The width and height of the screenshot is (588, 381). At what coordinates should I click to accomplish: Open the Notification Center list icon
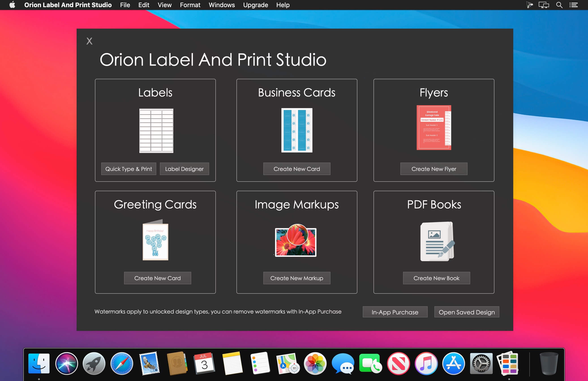pyautogui.click(x=573, y=5)
